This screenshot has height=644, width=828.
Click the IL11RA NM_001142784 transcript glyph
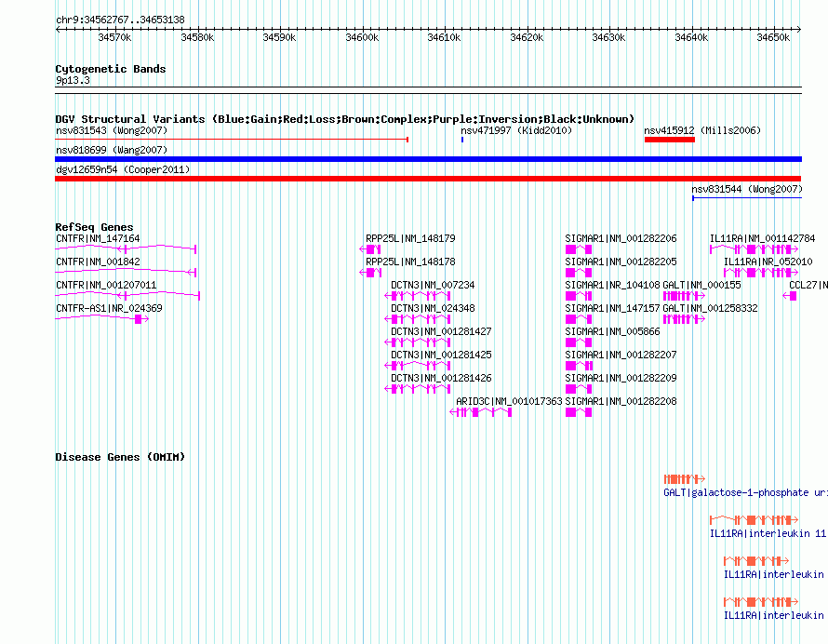pyautogui.click(x=755, y=249)
